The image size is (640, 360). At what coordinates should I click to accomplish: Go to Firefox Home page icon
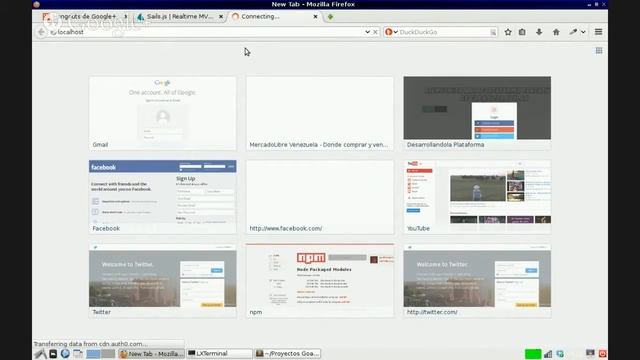click(556, 32)
